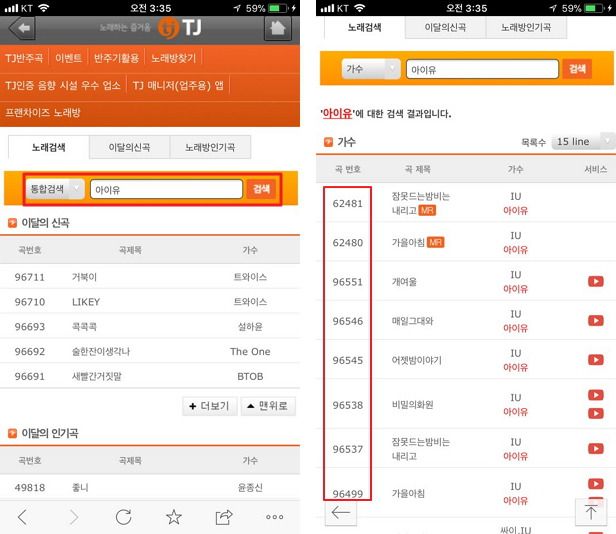The image size is (616, 534).
Task: Tap Wi-Fi indicator in left status bar
Action: (44, 8)
